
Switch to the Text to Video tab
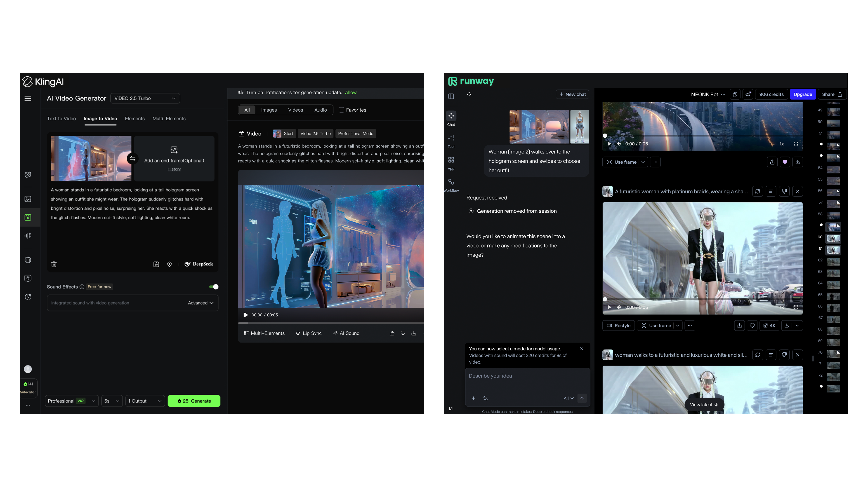(x=61, y=119)
